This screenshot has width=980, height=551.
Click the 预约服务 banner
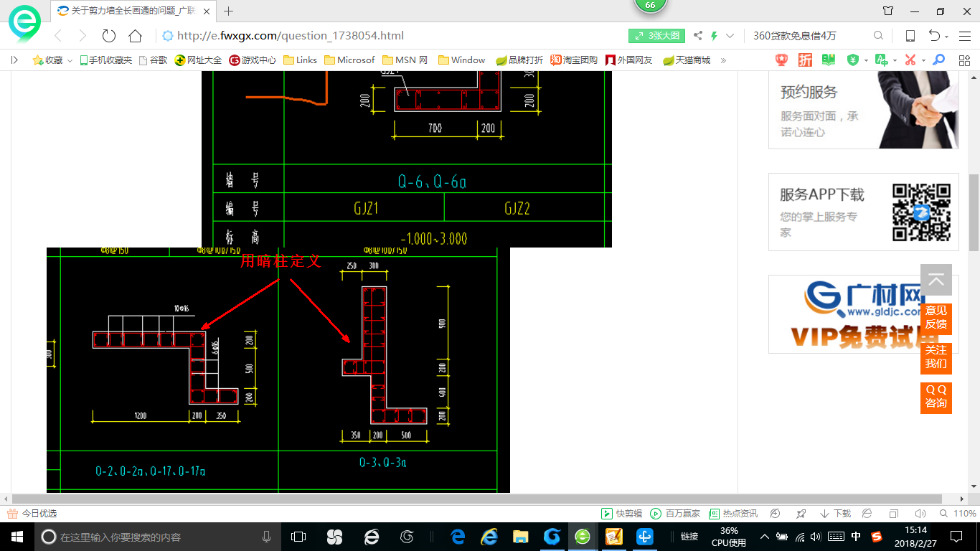tap(864, 110)
